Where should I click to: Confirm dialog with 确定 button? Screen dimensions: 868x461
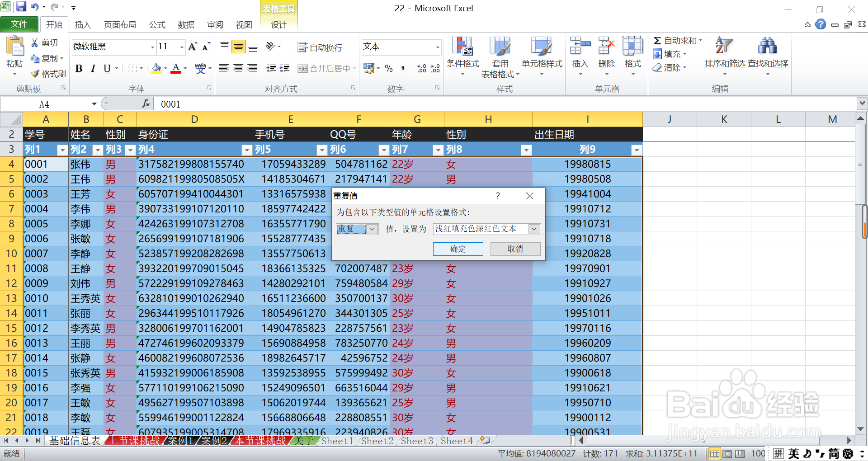point(458,249)
